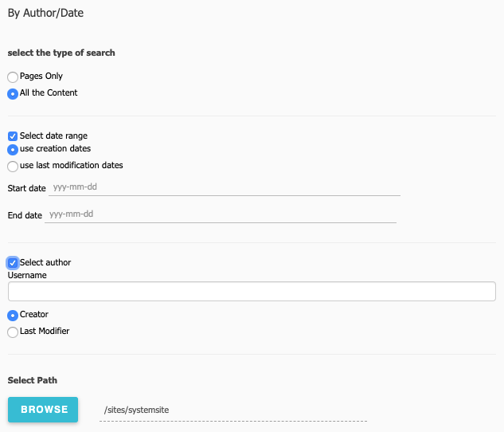Focus the End date input field
The width and height of the screenshot is (504, 432).
click(x=221, y=215)
